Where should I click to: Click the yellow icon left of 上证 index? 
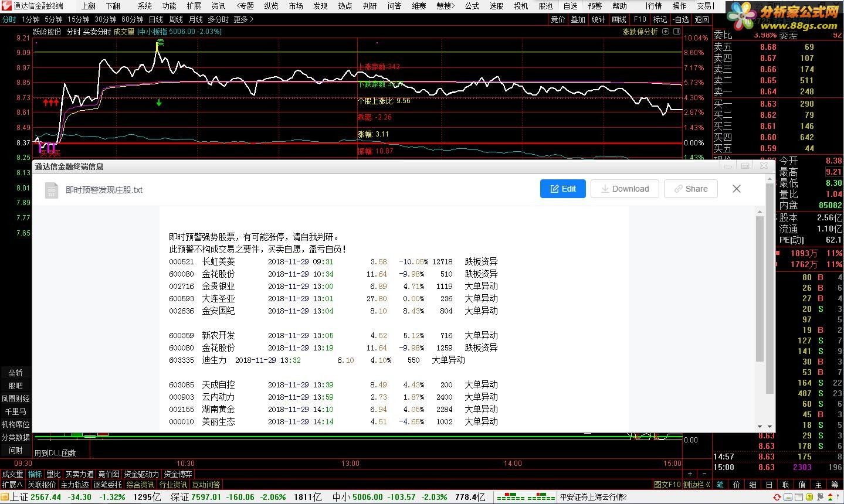point(5,497)
